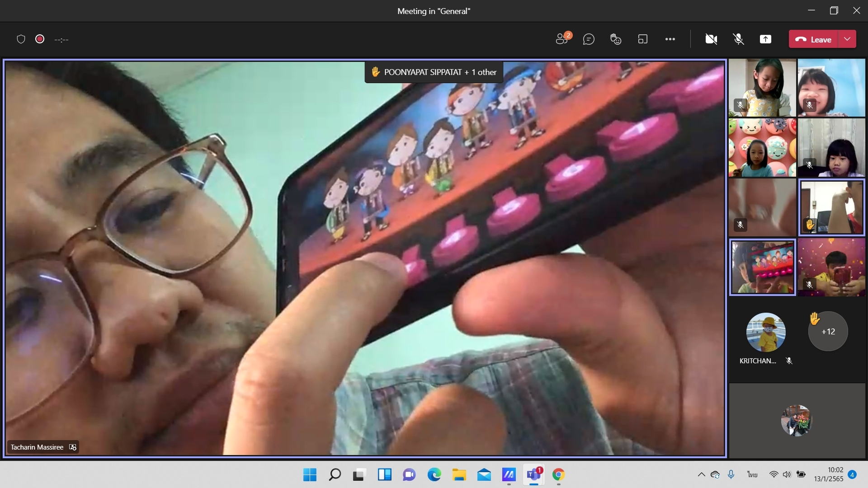This screenshot has width=868, height=488.
Task: Turn on the camera
Action: (x=711, y=39)
